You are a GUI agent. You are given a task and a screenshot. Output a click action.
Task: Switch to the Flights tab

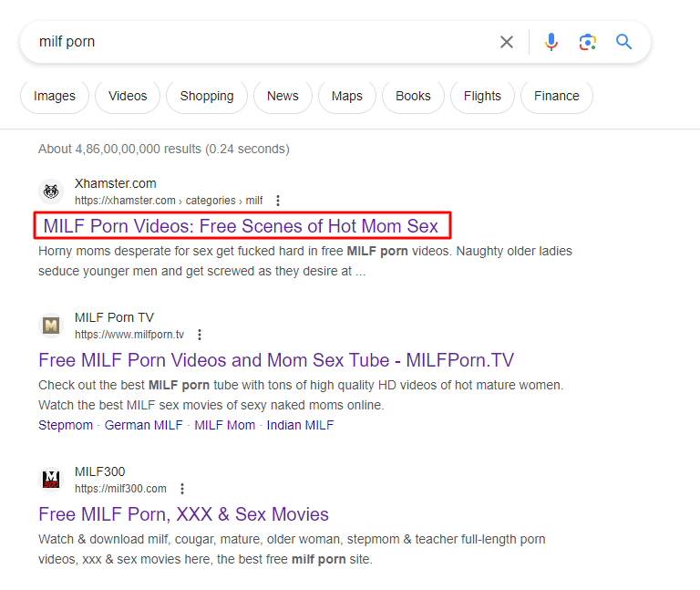click(482, 96)
